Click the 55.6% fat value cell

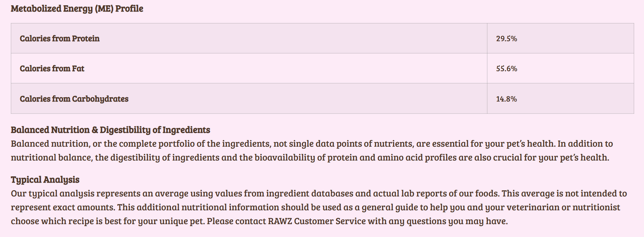[506, 69]
